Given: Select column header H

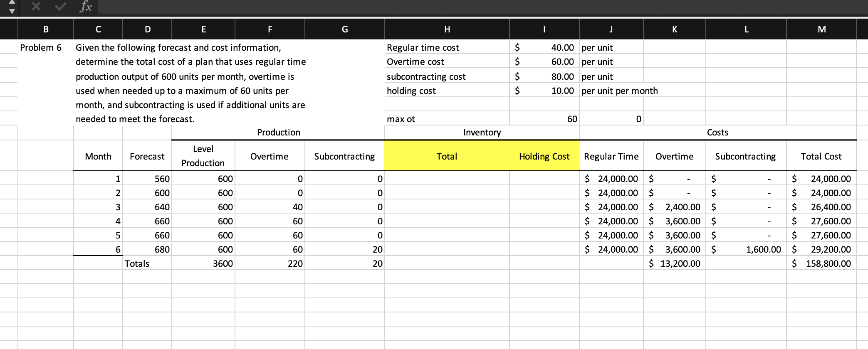Looking at the screenshot, I should (447, 29).
